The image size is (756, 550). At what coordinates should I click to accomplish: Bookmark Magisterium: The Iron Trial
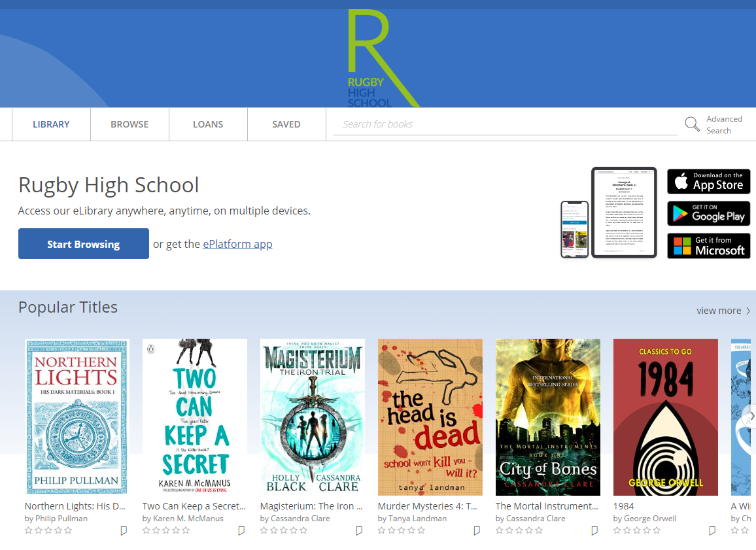[359, 531]
